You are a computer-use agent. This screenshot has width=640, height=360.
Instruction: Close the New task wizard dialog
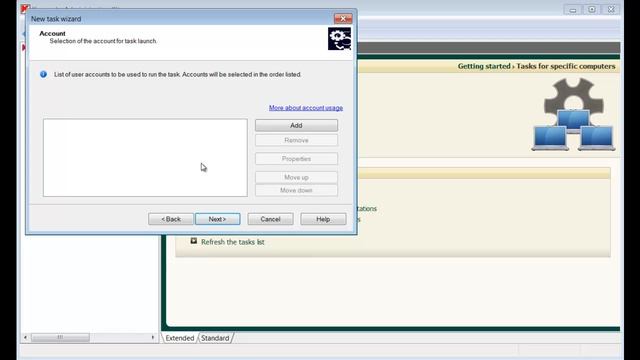[343, 18]
